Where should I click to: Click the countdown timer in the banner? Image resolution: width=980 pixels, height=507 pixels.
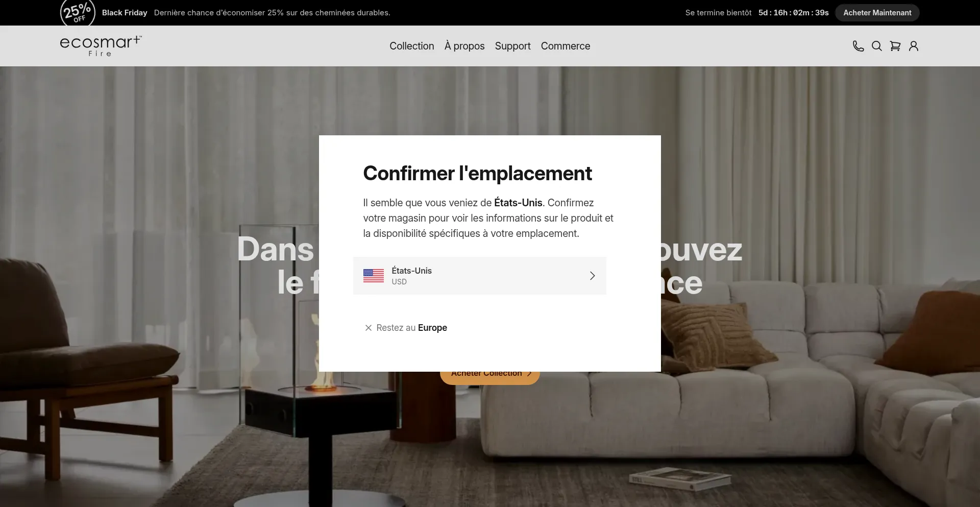793,13
